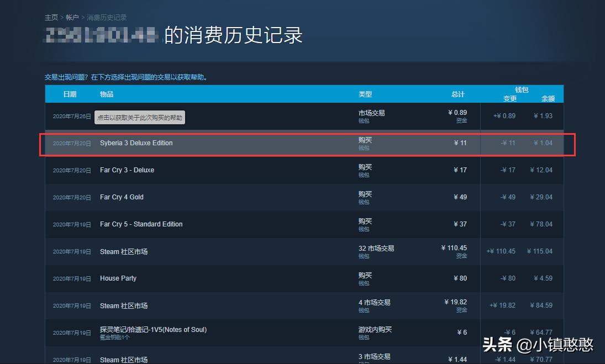Open the 32 市场交易 Steam 社区市场 row
Screen dimensions: 605x364
tap(221, 251)
